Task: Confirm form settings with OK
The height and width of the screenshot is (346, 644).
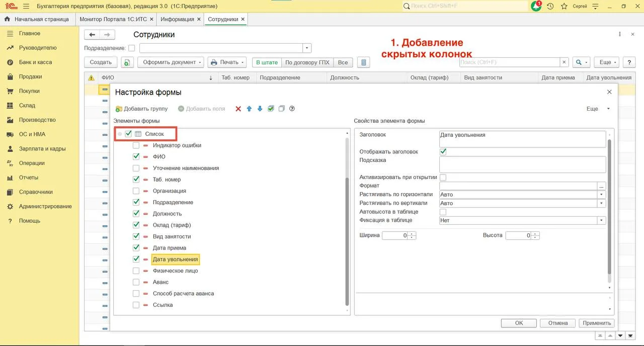Action: point(519,323)
